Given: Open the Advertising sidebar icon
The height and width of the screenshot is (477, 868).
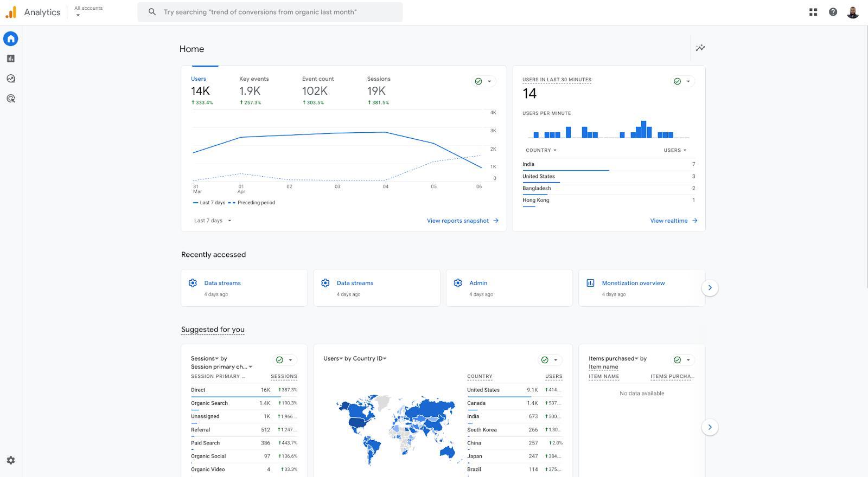Looking at the screenshot, I should (x=11, y=99).
